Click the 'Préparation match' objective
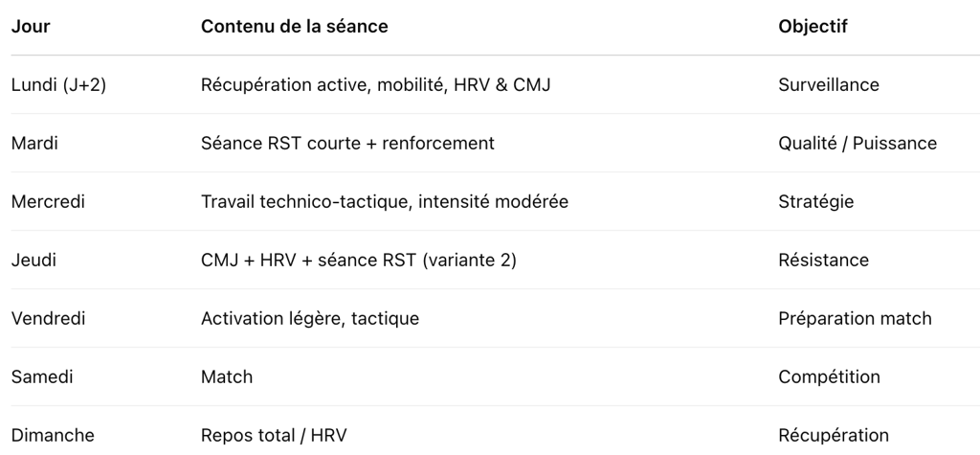The image size is (980, 455). [x=855, y=319]
